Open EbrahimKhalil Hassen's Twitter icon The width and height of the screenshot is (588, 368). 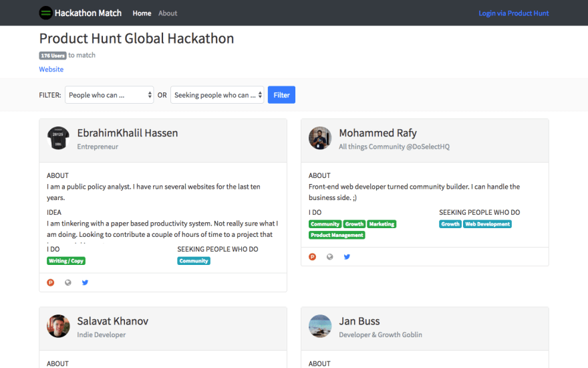85,282
